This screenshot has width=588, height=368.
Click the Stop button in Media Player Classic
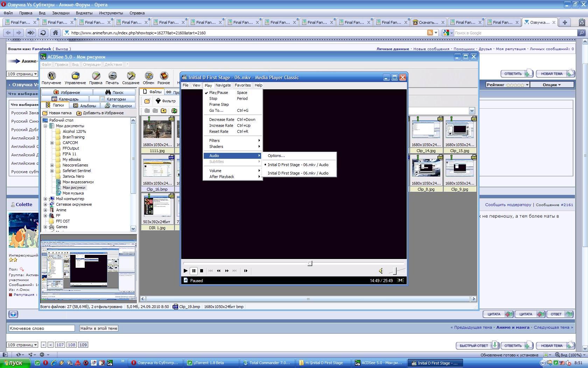[x=202, y=271]
